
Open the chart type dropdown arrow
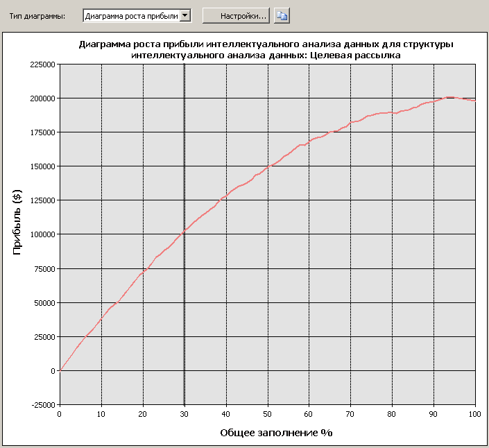coord(185,15)
